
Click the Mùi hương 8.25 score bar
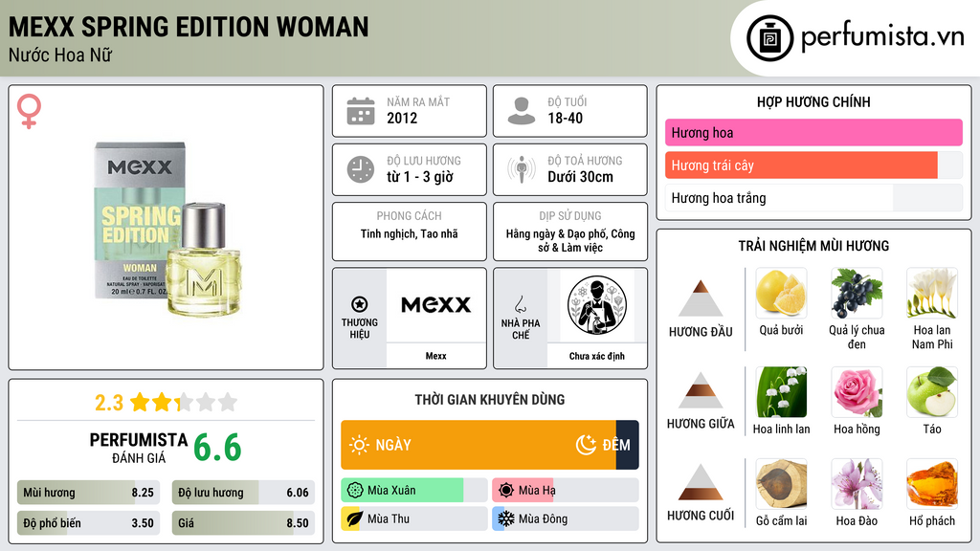(x=88, y=493)
